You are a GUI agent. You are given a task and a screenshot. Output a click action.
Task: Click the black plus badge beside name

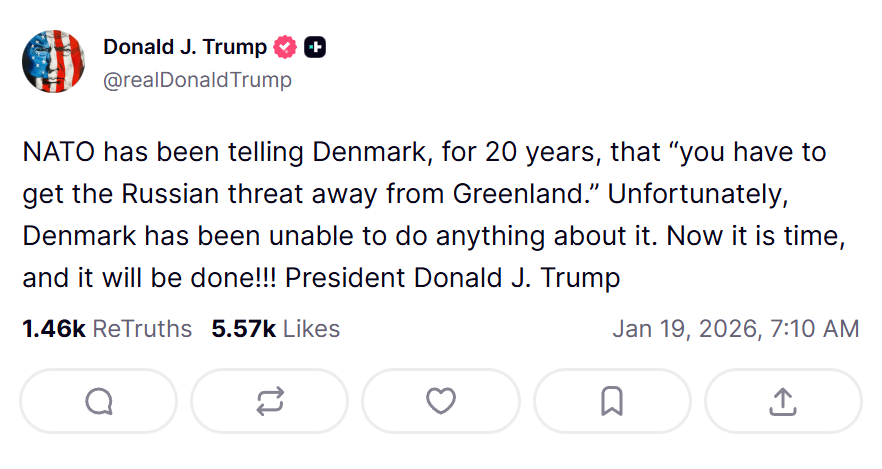pos(315,47)
